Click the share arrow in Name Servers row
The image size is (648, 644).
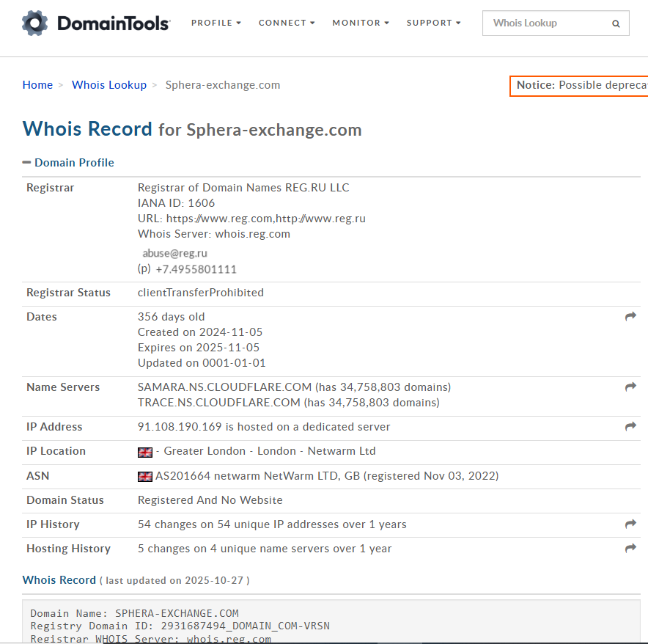coord(630,387)
